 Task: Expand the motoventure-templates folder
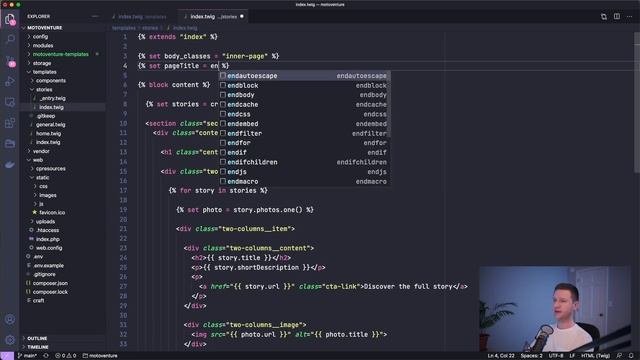(x=60, y=54)
